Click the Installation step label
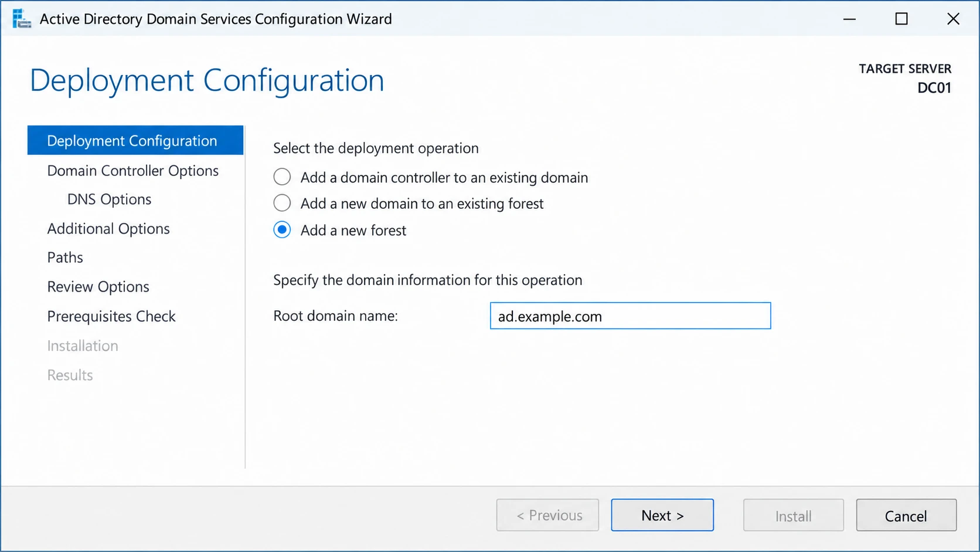 pyautogui.click(x=83, y=346)
